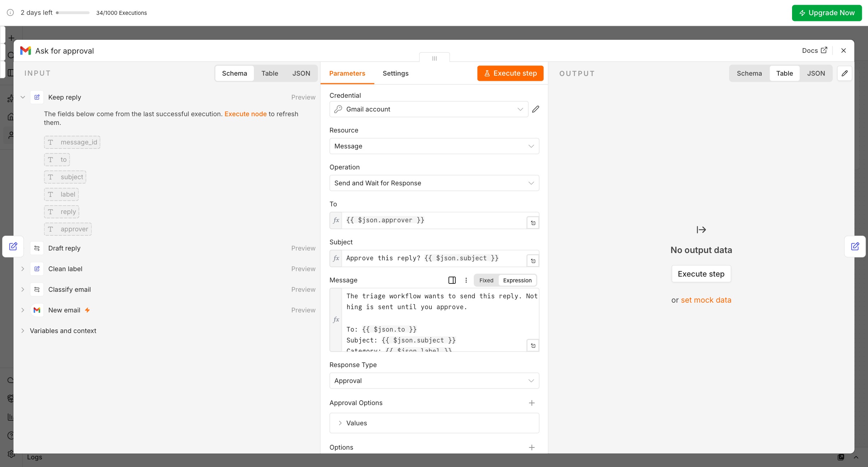Open the three-dot menu next to Message
Screen dimensions: 868x467
pos(466,280)
